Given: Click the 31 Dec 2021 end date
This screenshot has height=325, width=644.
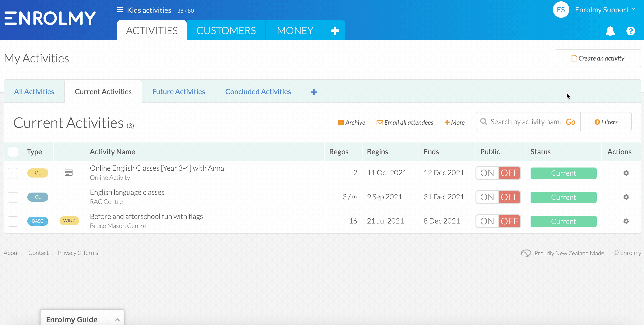Looking at the screenshot, I should tap(444, 197).
